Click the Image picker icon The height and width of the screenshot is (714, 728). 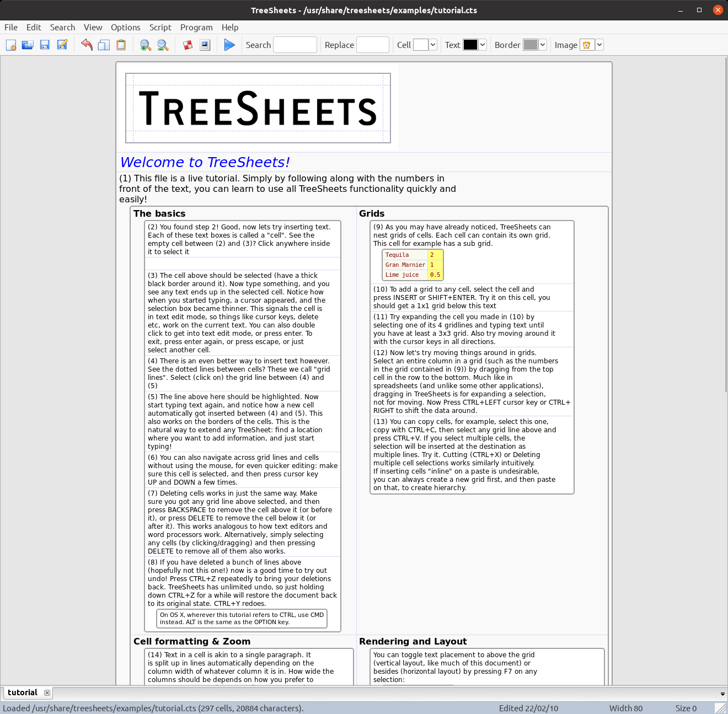point(587,45)
